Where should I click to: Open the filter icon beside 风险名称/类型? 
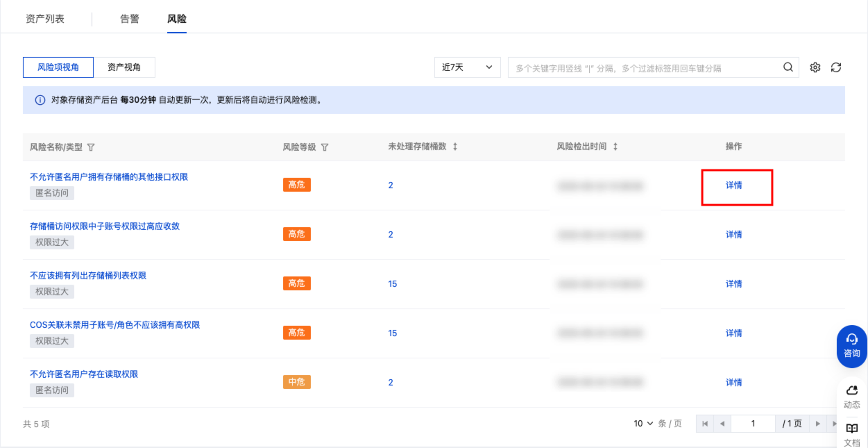91,147
